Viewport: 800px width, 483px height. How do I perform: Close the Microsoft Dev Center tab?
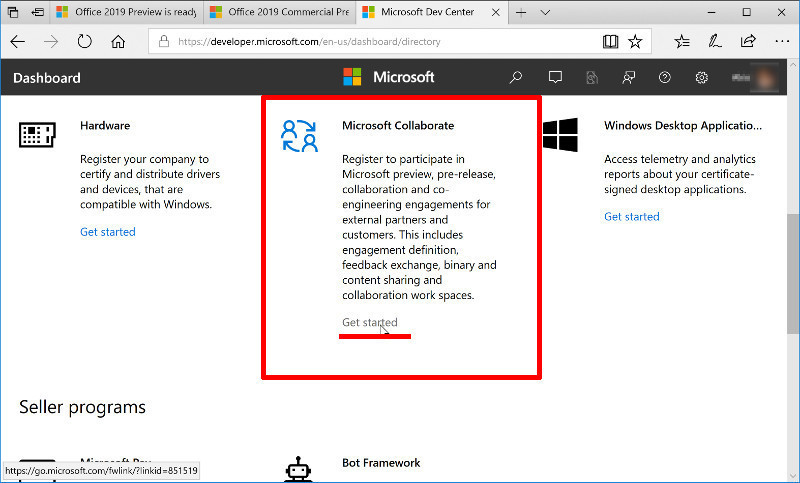495,12
